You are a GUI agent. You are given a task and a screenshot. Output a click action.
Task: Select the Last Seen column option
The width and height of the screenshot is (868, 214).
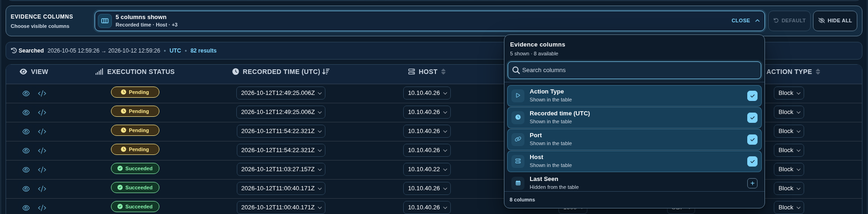point(634,183)
